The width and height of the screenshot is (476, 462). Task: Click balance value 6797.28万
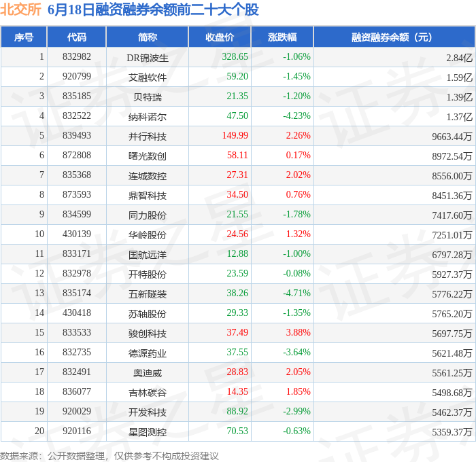pos(452,255)
